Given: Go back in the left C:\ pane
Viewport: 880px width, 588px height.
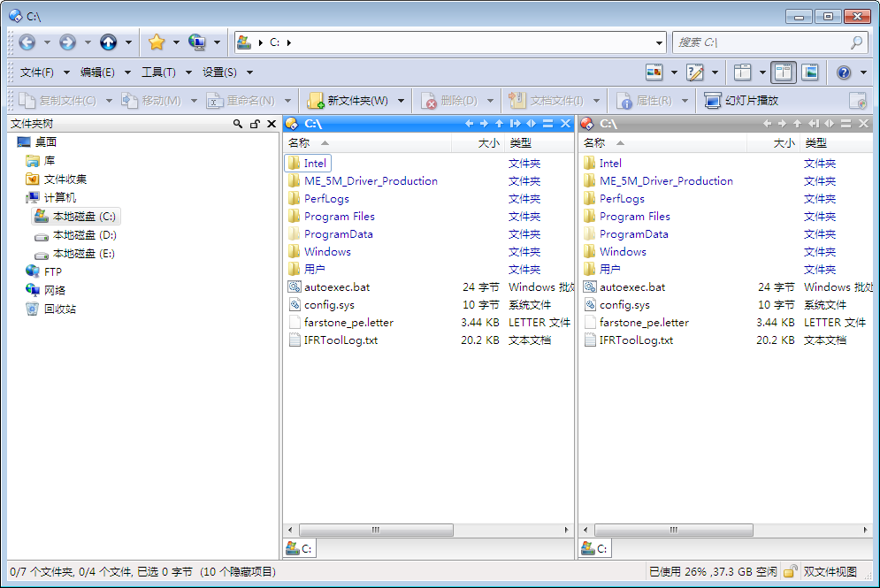Looking at the screenshot, I should (470, 124).
